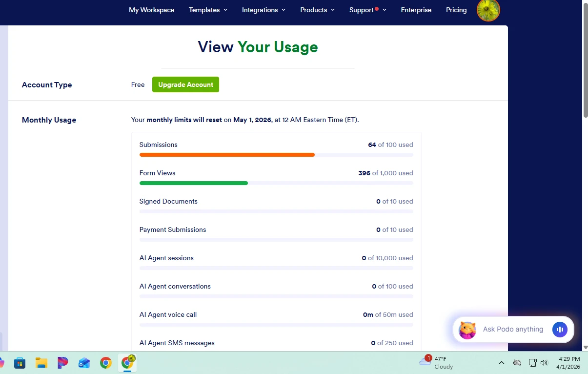Image resolution: width=588 pixels, height=374 pixels.
Task: Expand the Support dropdown menu
Action: pos(367,10)
